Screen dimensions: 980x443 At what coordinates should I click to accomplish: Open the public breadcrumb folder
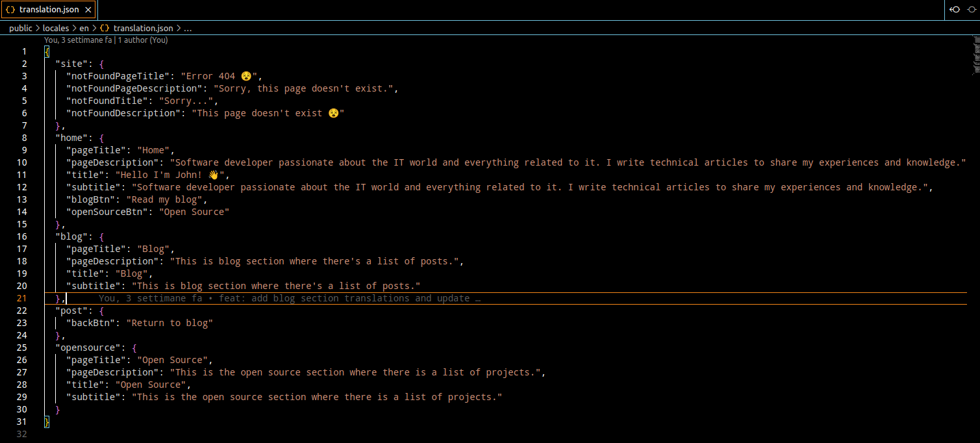tap(21, 29)
